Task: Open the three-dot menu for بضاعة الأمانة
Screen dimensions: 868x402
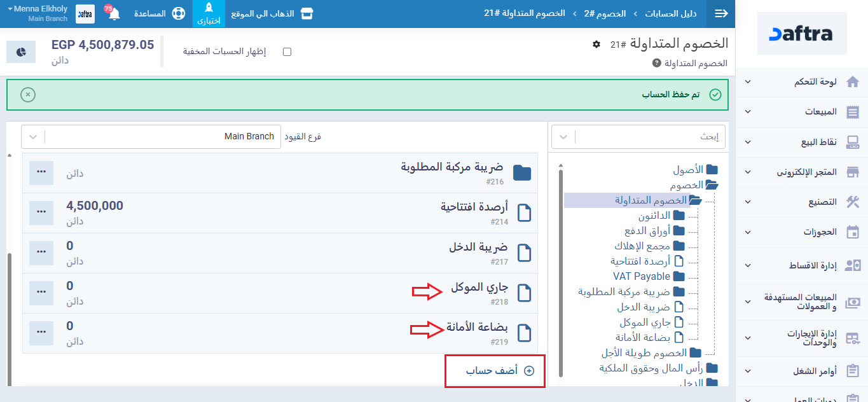Action: pyautogui.click(x=41, y=333)
